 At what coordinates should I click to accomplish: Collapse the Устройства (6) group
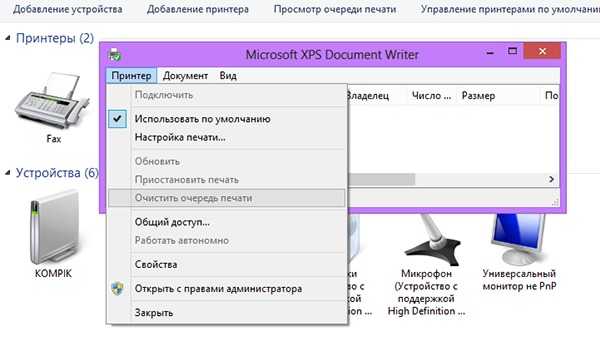8,173
